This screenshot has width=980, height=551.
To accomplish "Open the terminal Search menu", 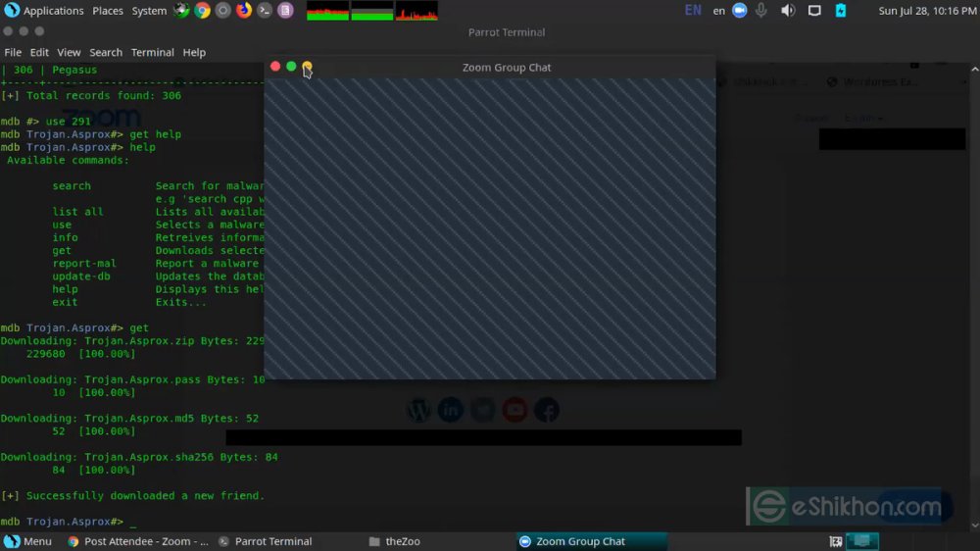I will (x=106, y=53).
